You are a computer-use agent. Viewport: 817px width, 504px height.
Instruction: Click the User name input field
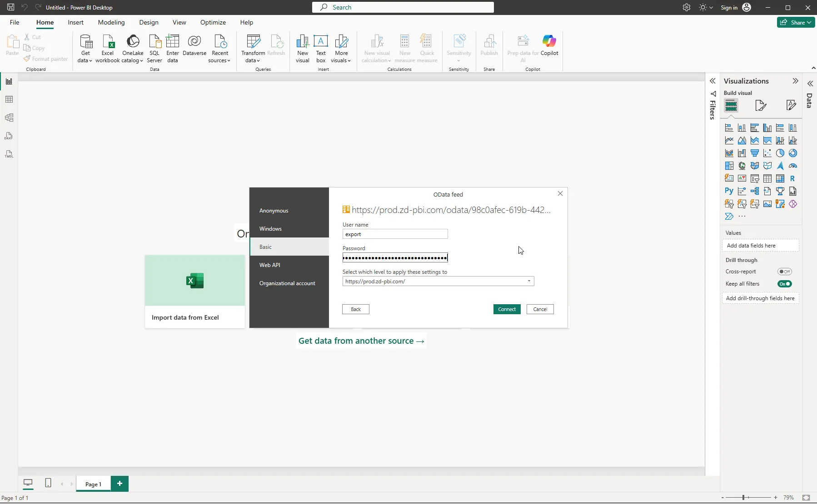click(x=395, y=234)
